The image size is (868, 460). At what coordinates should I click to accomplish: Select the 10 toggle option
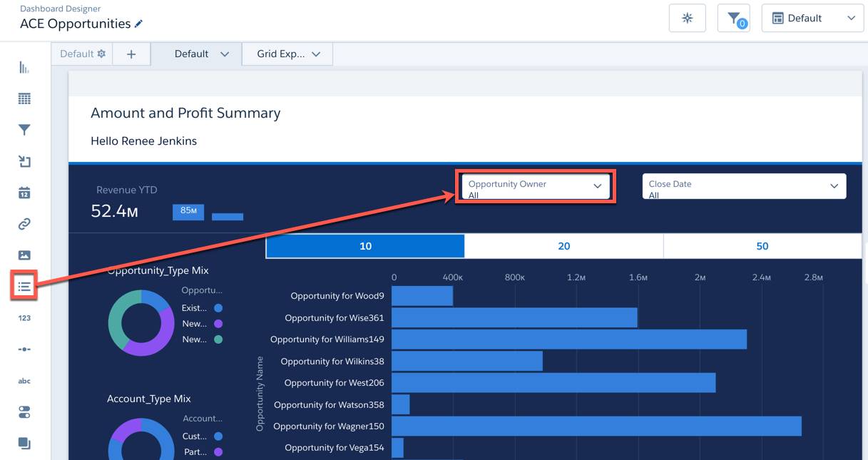click(x=365, y=246)
